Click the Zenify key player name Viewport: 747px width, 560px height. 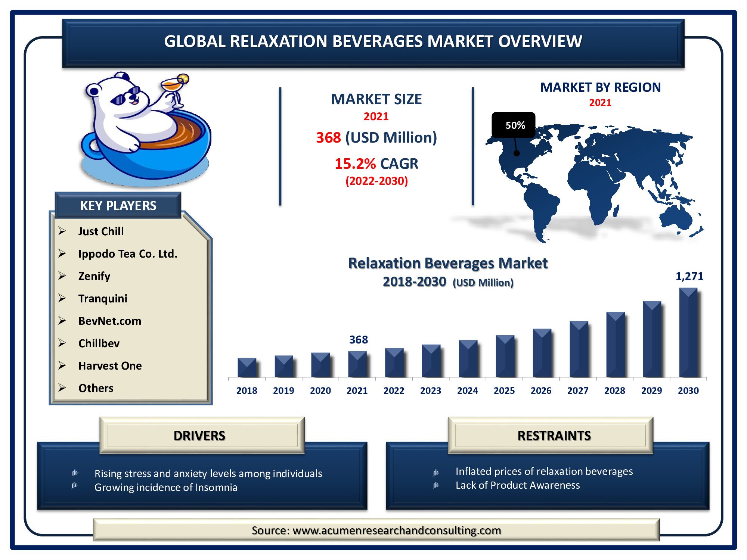(x=94, y=276)
